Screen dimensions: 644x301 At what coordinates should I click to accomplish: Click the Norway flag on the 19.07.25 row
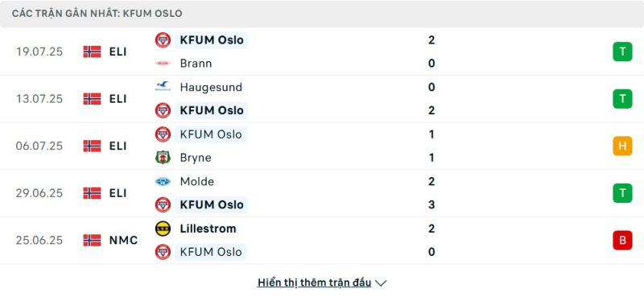tap(92, 52)
